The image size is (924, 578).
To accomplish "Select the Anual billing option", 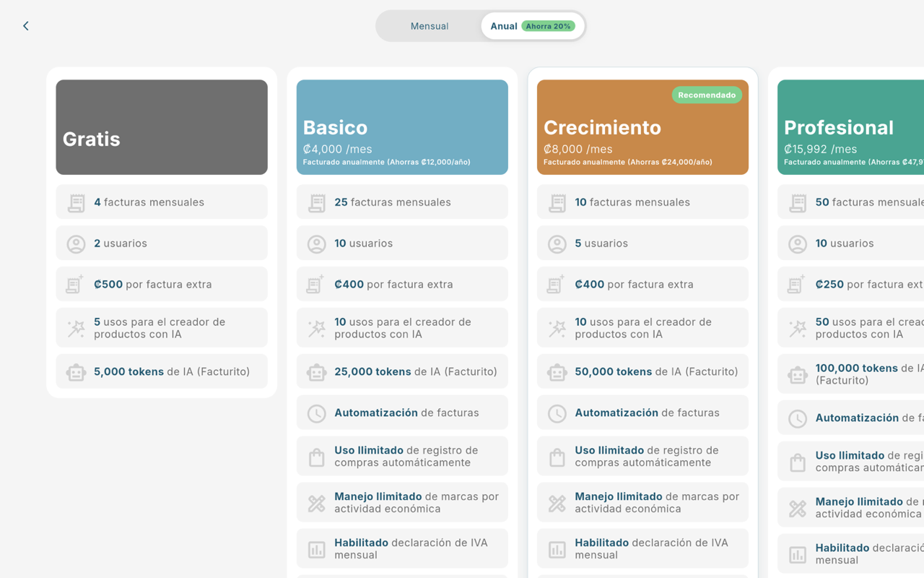I will point(533,26).
